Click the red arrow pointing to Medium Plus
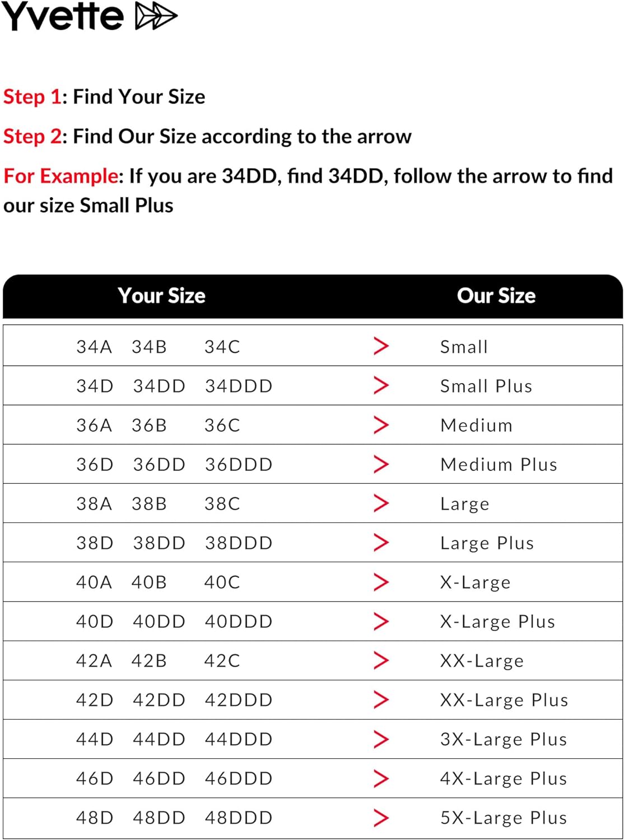Viewport: 624px width, 840px height. pyautogui.click(x=381, y=464)
